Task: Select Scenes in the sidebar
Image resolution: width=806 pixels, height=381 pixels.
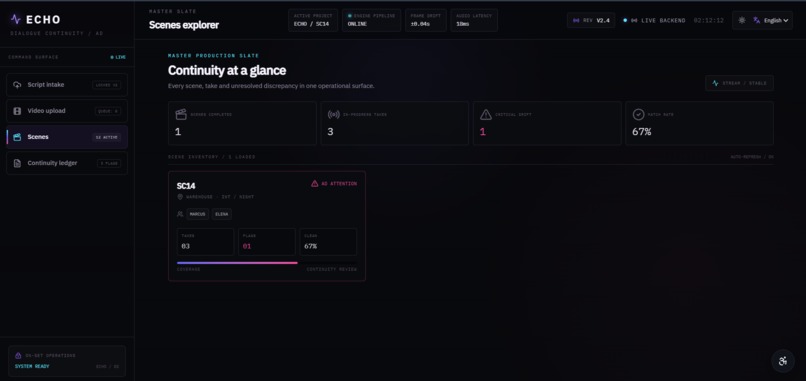Action: point(67,137)
